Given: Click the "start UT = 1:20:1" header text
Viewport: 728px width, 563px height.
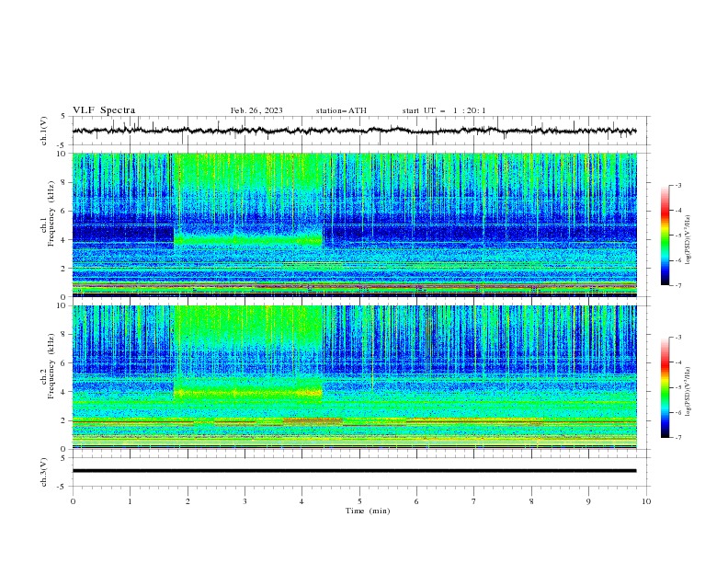Looking at the screenshot, I should coord(444,110).
